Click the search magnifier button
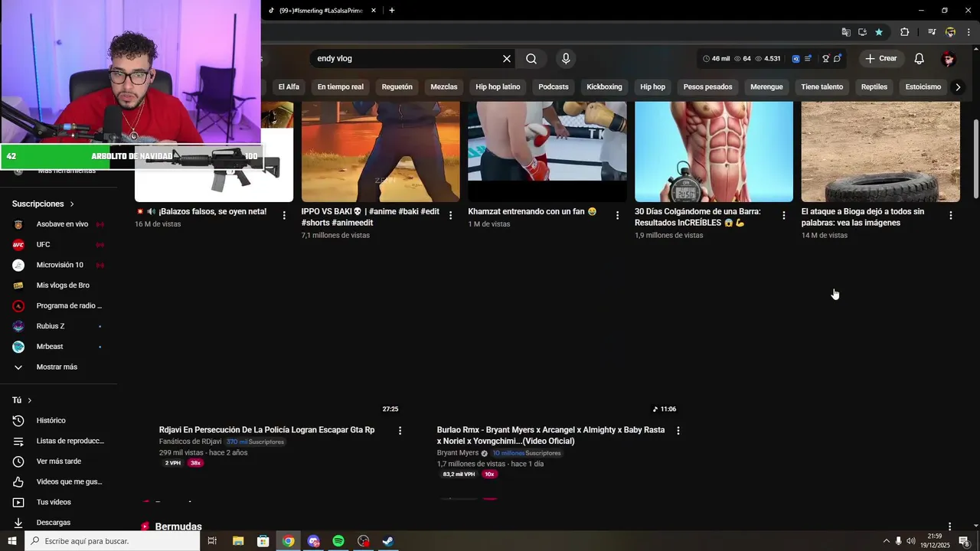 (x=531, y=58)
